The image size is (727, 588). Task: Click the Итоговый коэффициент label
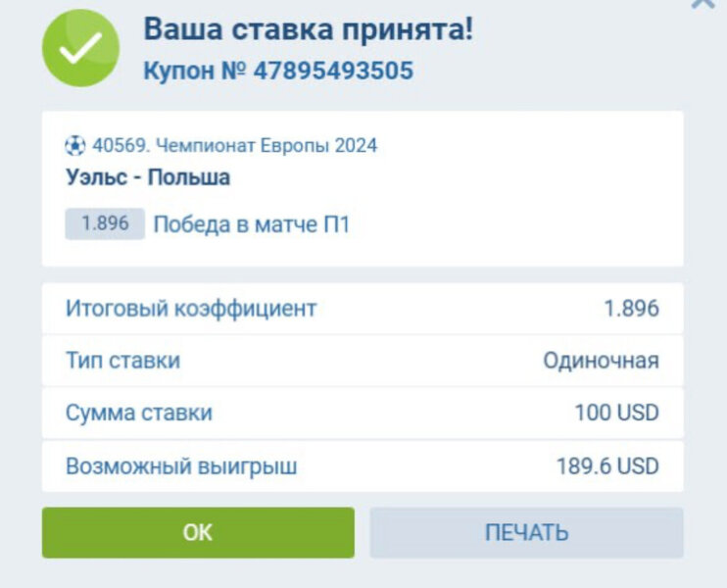click(x=191, y=309)
